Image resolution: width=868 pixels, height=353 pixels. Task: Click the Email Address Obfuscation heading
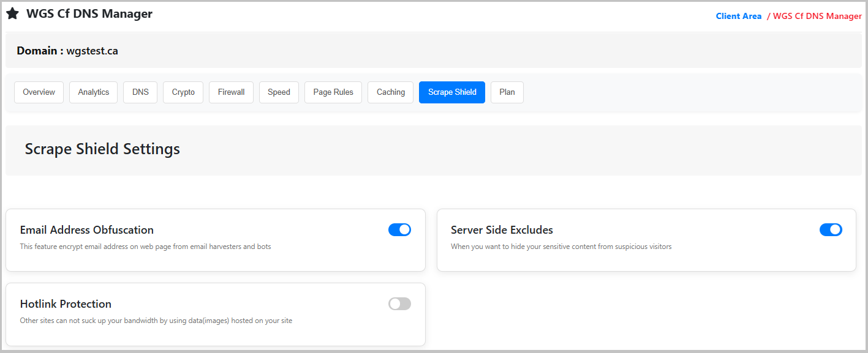pos(87,230)
